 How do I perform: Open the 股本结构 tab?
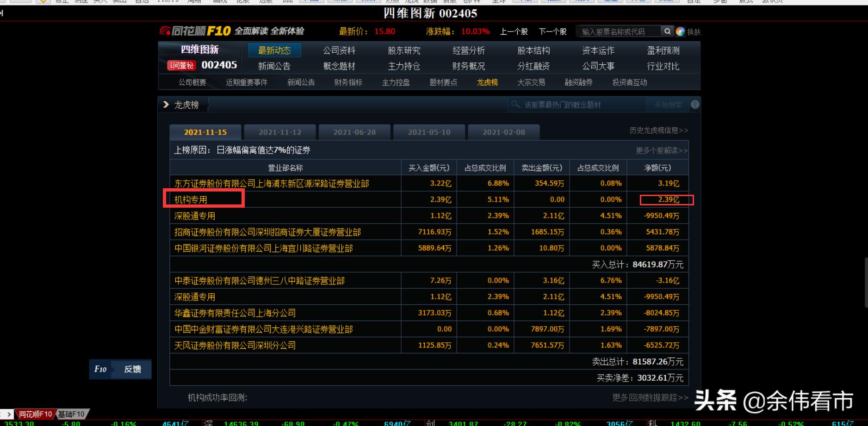point(533,50)
